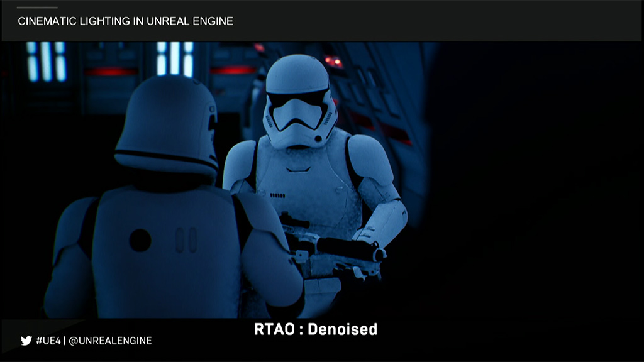Screen dimensions: 644x362
Task: Click the 'RTAO : Denoised' caption
Action: click(316, 329)
